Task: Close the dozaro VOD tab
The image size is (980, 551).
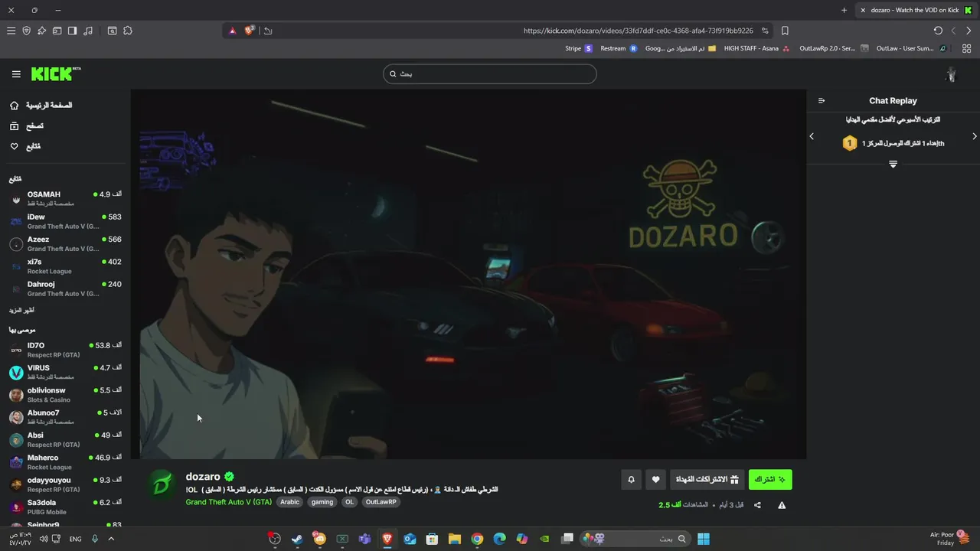Action: pyautogui.click(x=863, y=10)
